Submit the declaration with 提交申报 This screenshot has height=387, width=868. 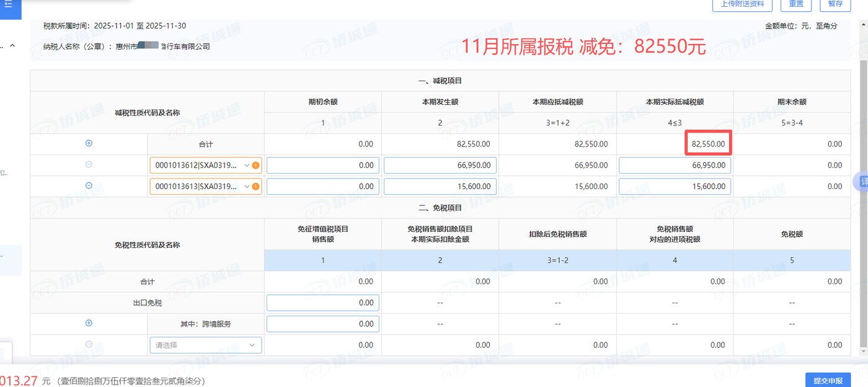828,380
